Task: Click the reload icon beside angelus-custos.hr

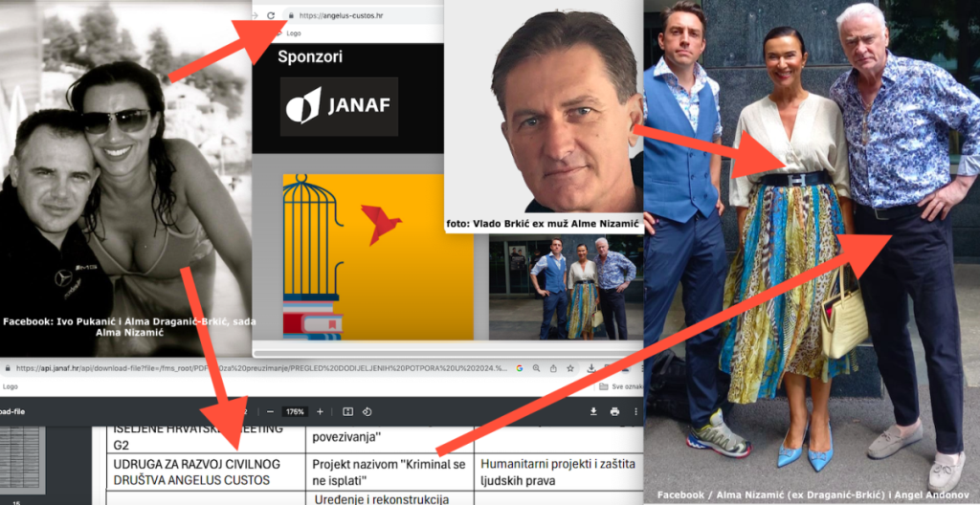Action: [x=271, y=15]
